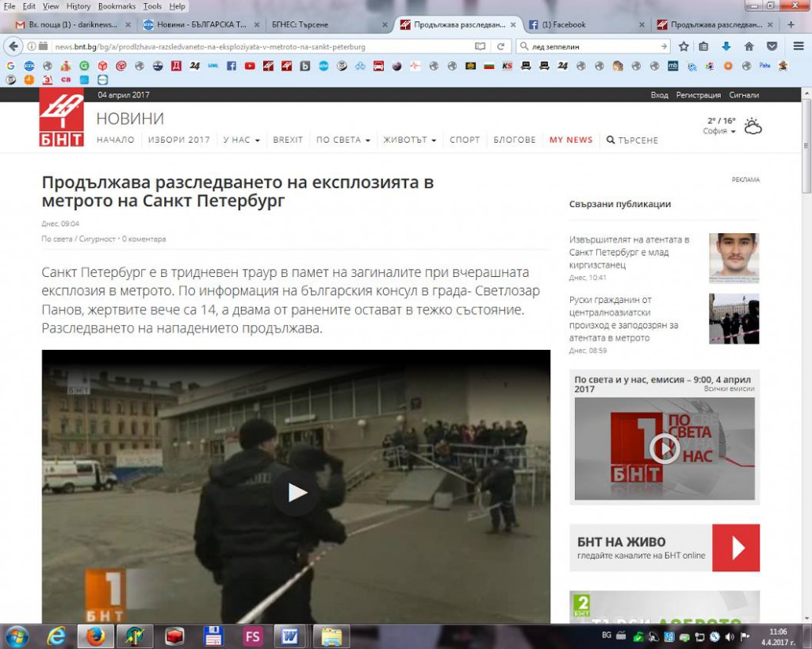The image size is (812, 649).
Task: Open the Windows Start menu
Action: pos(17,636)
